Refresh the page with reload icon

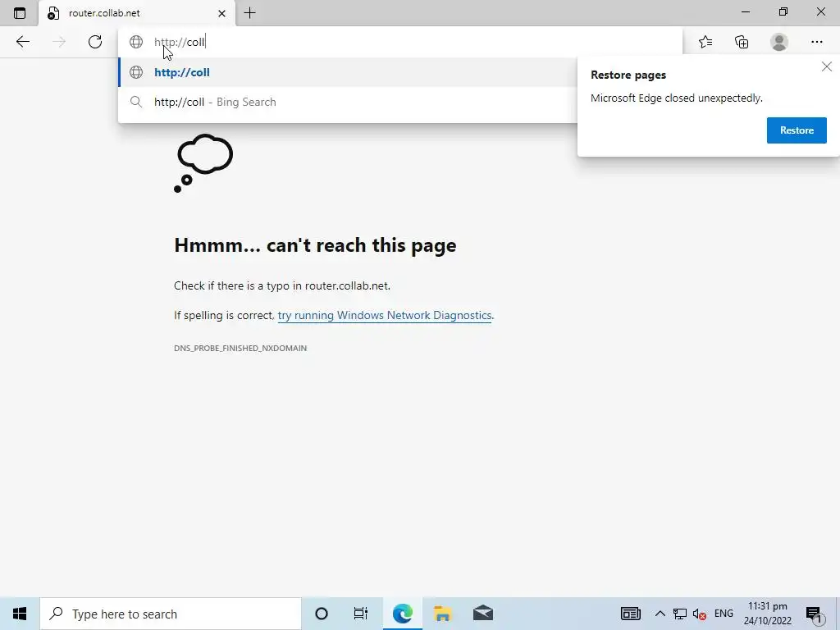pyautogui.click(x=95, y=42)
